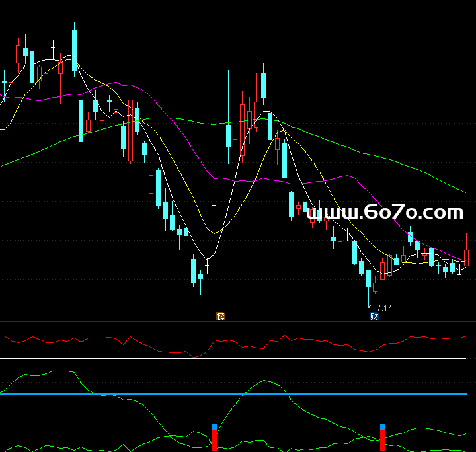
Task: Click the 7.14 lowest price label
Action: point(384,307)
